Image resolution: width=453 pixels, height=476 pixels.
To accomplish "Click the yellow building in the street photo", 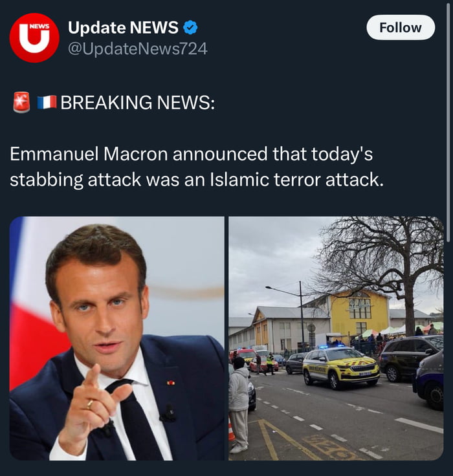I will [359, 312].
